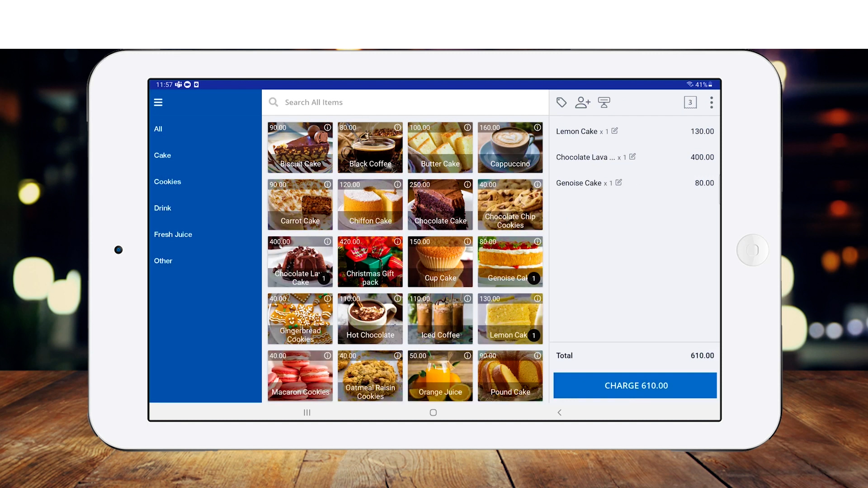The height and width of the screenshot is (488, 868).
Task: Select the Cake category
Action: point(162,155)
